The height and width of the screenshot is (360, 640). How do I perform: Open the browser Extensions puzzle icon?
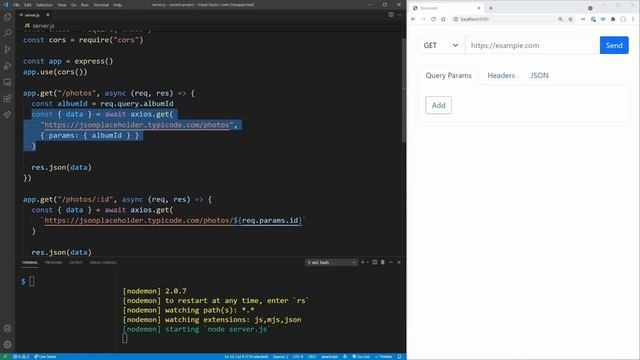613,19
